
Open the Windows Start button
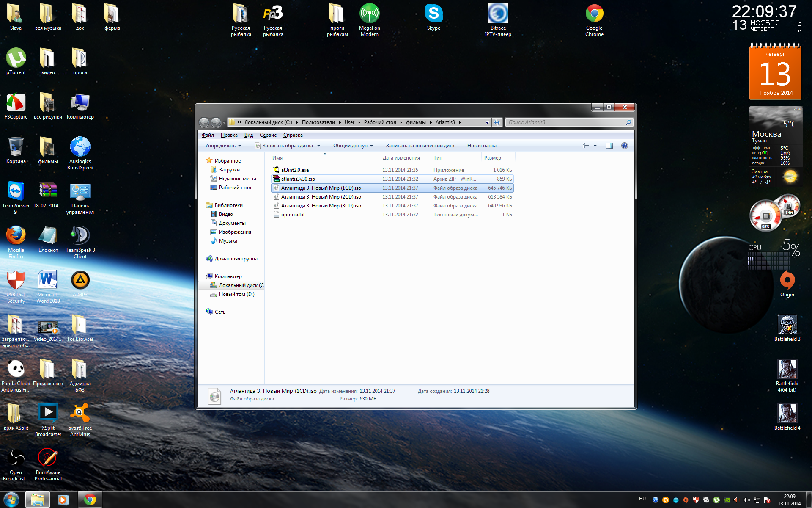[11, 500]
